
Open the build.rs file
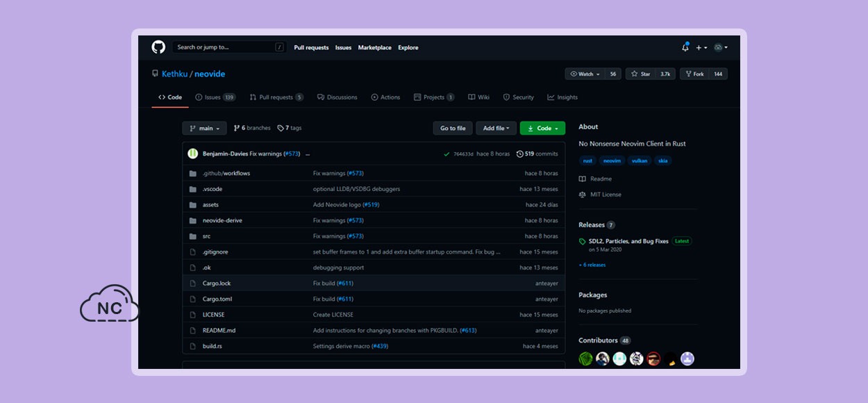pyautogui.click(x=212, y=346)
